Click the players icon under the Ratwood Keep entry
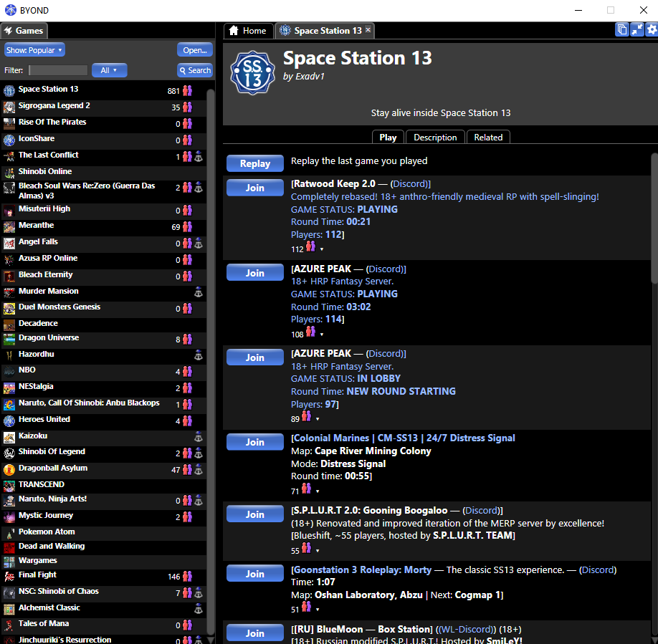Image resolution: width=658 pixels, height=644 pixels. (310, 246)
